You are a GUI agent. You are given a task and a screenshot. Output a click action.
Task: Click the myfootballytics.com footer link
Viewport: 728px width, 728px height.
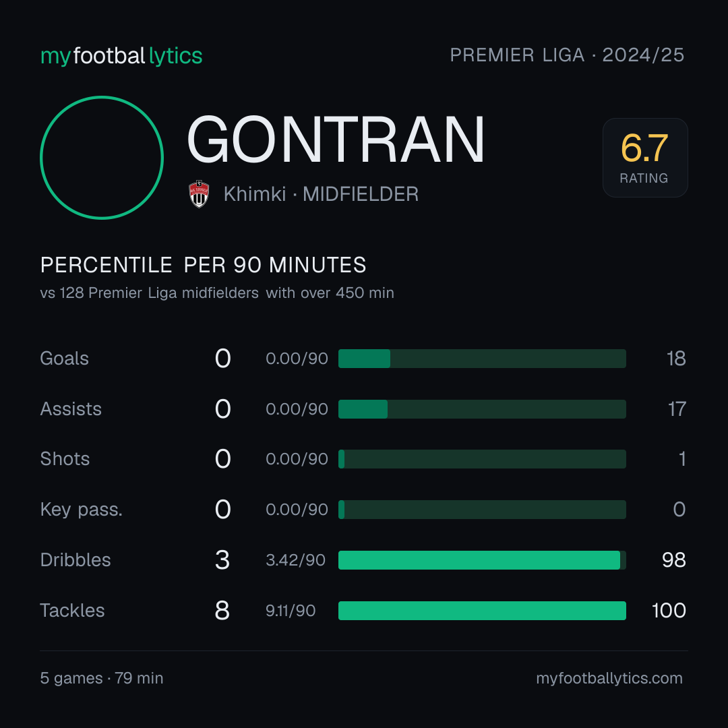(609, 678)
